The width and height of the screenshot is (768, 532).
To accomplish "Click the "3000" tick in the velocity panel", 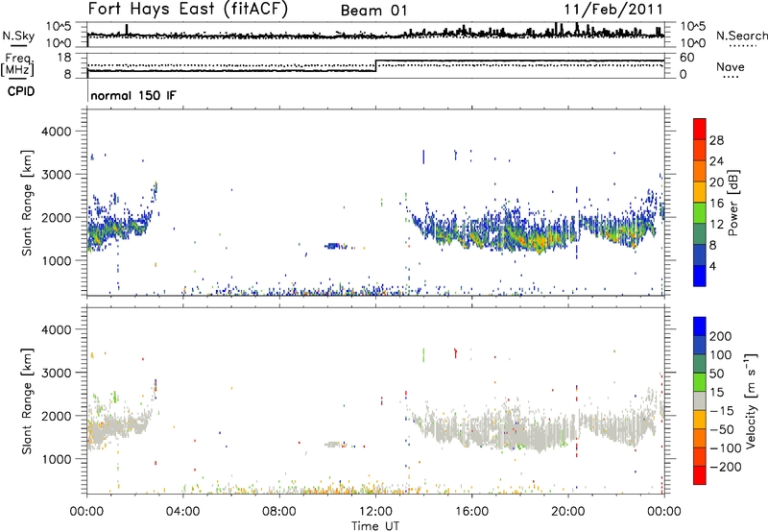I will [56, 373].
